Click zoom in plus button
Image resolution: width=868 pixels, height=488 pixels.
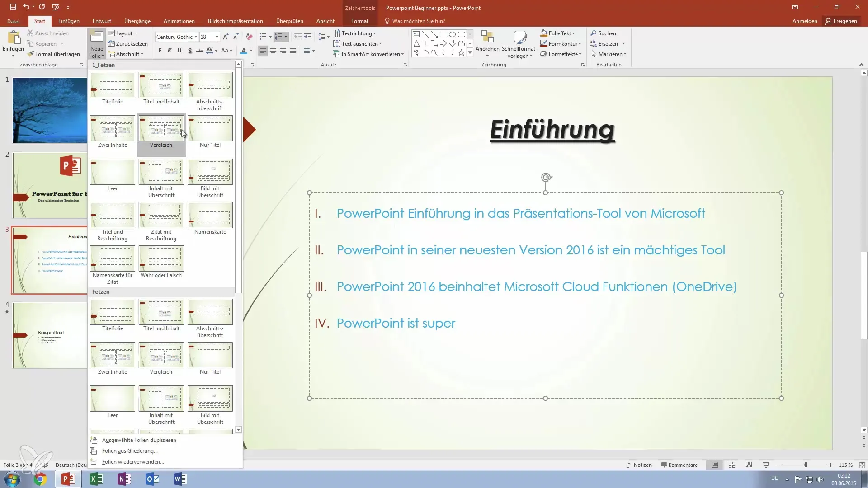pyautogui.click(x=830, y=465)
